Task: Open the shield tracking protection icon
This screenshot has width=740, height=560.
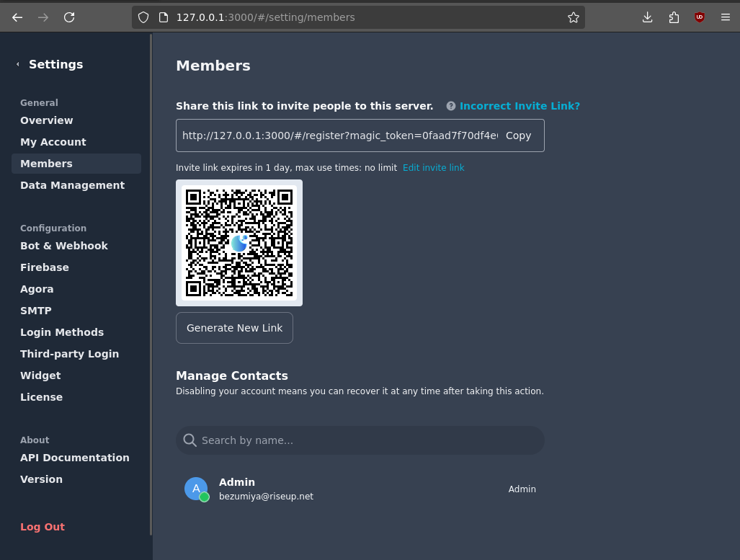Action: coord(143,17)
